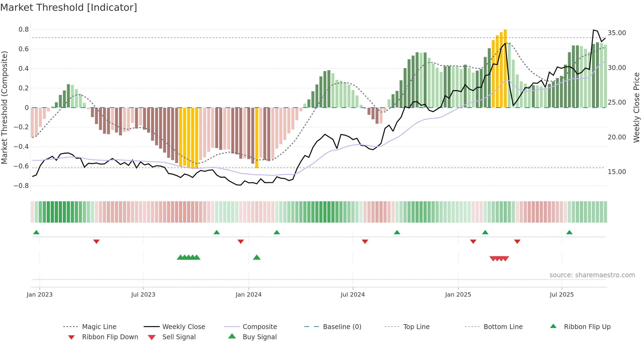Click the source: sharemaestro.com text
Image resolution: width=644 pixels, height=362 pixels.
coord(592,275)
